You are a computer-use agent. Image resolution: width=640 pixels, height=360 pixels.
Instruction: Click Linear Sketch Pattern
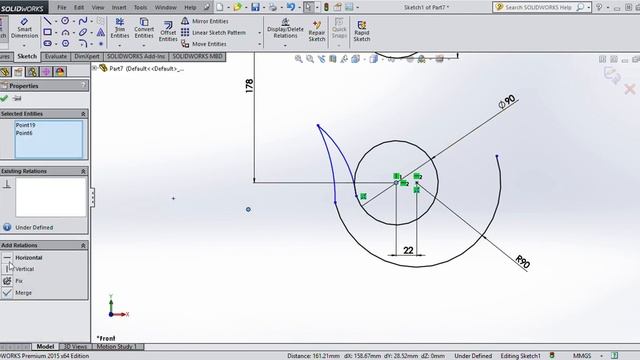pyautogui.click(x=213, y=33)
